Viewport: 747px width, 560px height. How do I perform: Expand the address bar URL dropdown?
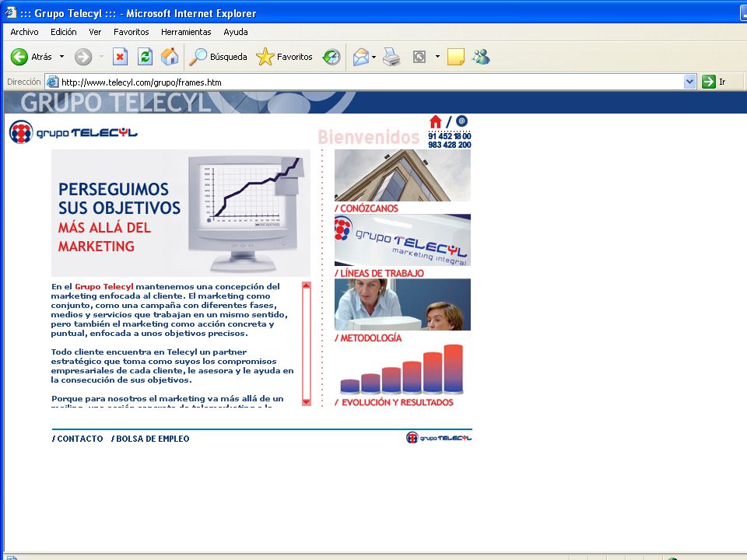(690, 82)
